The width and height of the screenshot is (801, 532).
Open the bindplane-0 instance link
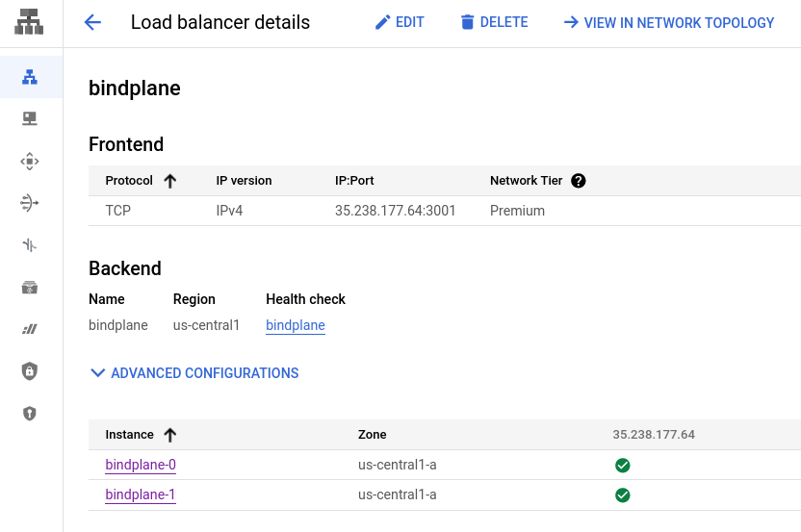141,465
